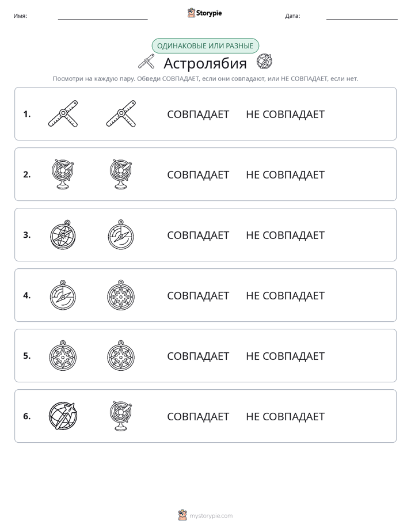Image resolution: width=411 pixels, height=532 pixels.
Task: Select the left armillary globe in row 2
Action: pos(63,174)
